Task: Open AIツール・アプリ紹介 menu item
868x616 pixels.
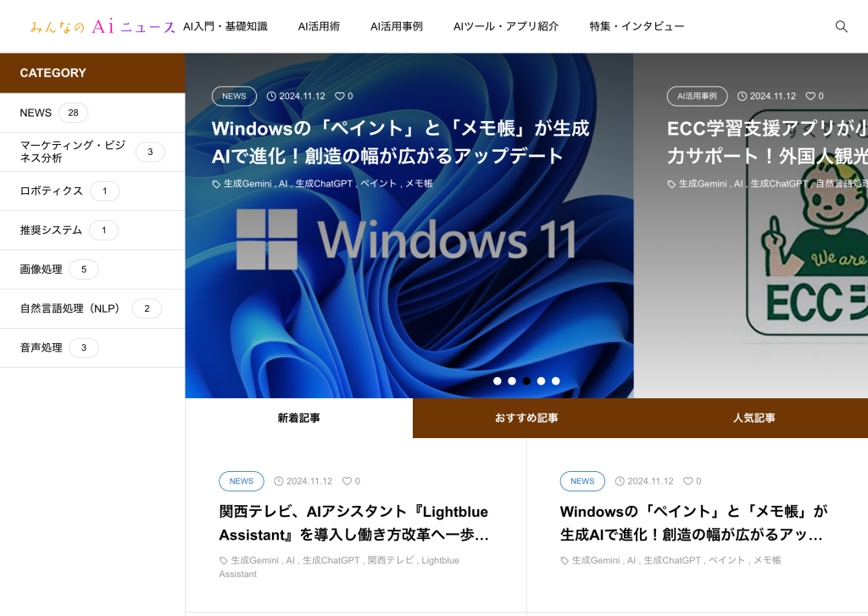Action: point(505,26)
